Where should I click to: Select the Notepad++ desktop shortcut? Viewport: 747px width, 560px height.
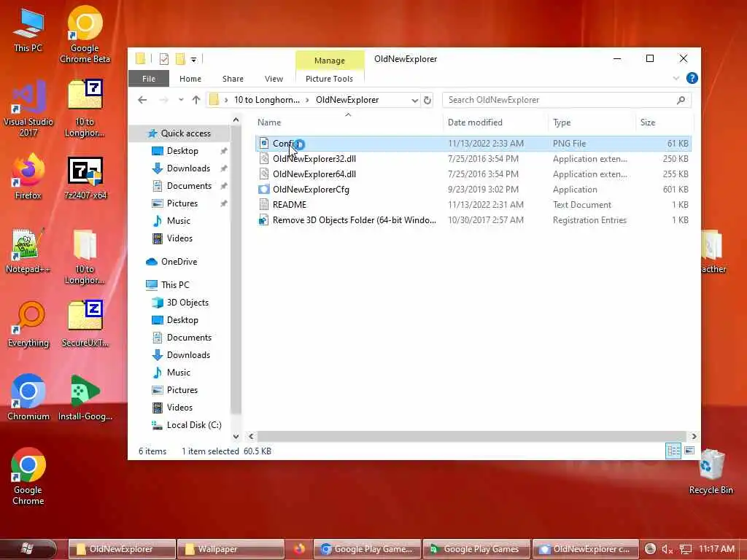(x=28, y=251)
